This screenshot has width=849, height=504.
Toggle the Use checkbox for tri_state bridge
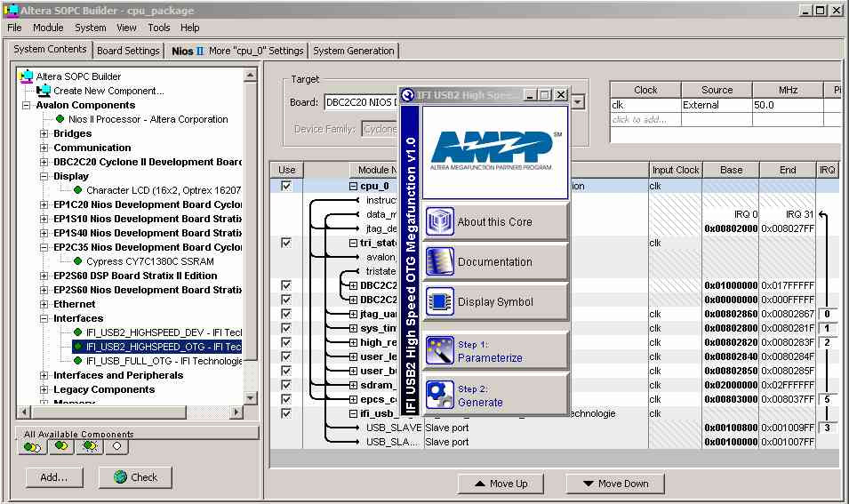pyautogui.click(x=286, y=243)
